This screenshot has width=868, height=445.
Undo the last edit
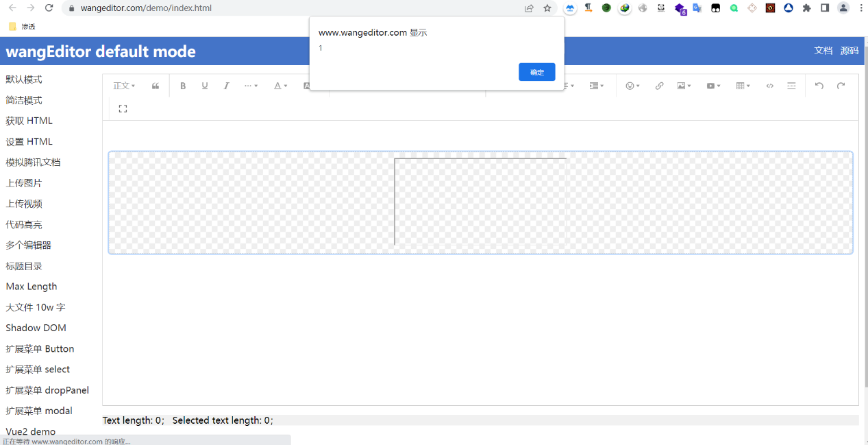[819, 86]
